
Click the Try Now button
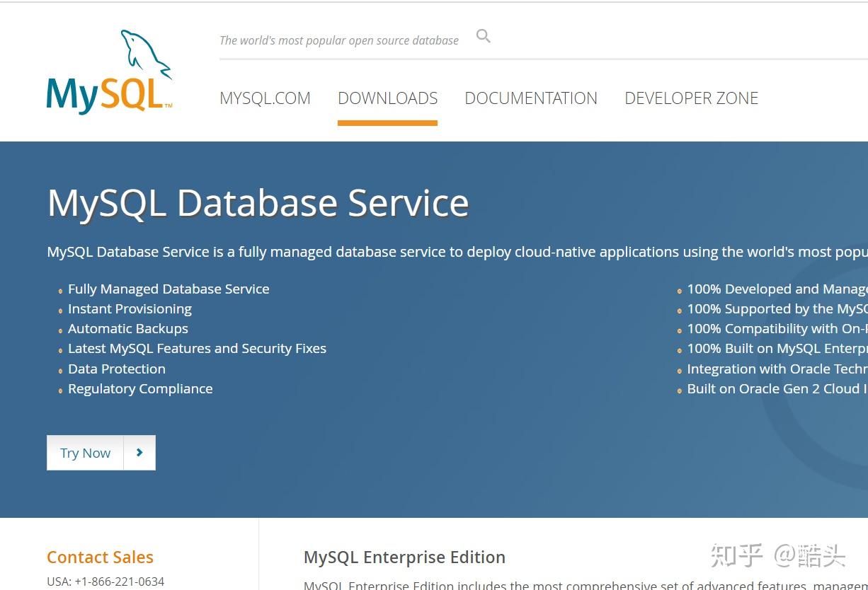tap(85, 453)
